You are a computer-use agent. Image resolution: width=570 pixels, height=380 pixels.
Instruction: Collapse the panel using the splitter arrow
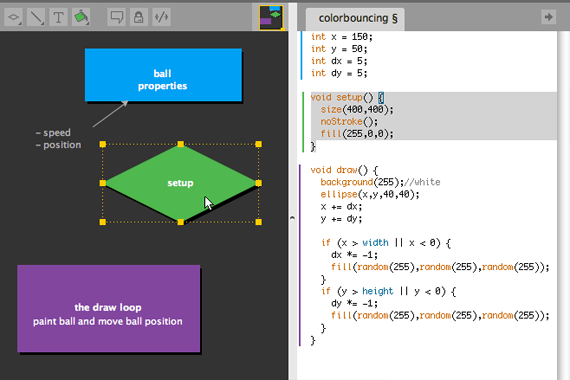point(292,218)
